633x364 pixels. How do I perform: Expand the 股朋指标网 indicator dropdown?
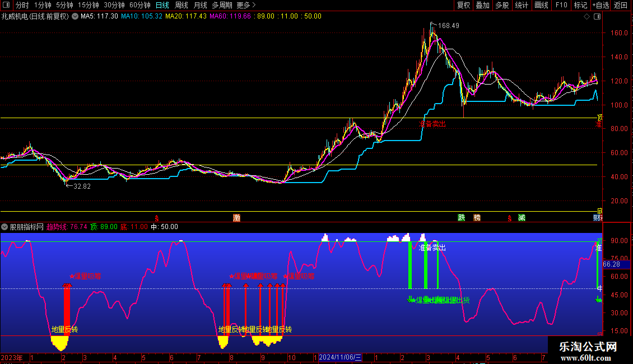[4, 227]
